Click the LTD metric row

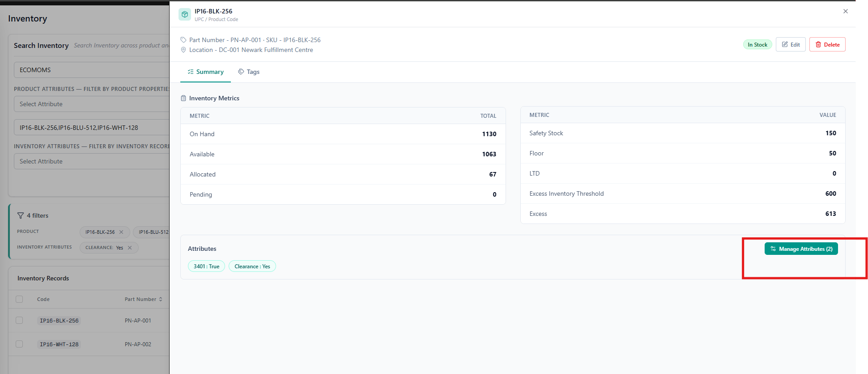[x=683, y=173]
